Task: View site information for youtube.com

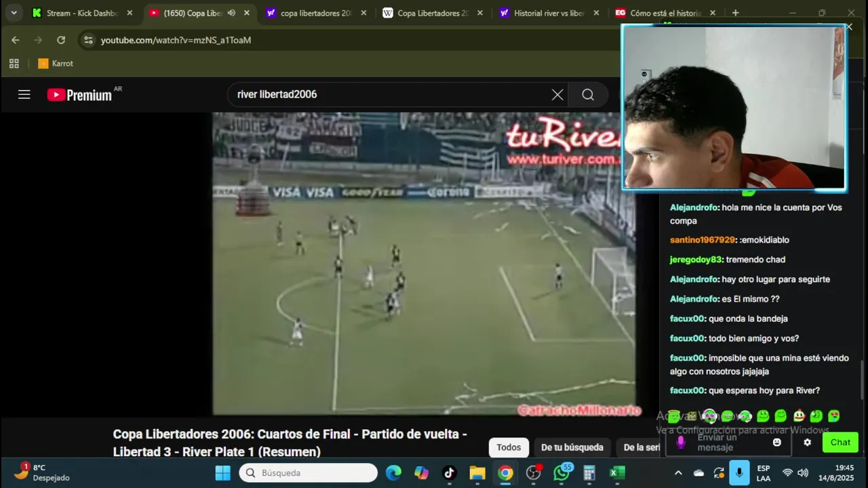Action: click(x=88, y=40)
